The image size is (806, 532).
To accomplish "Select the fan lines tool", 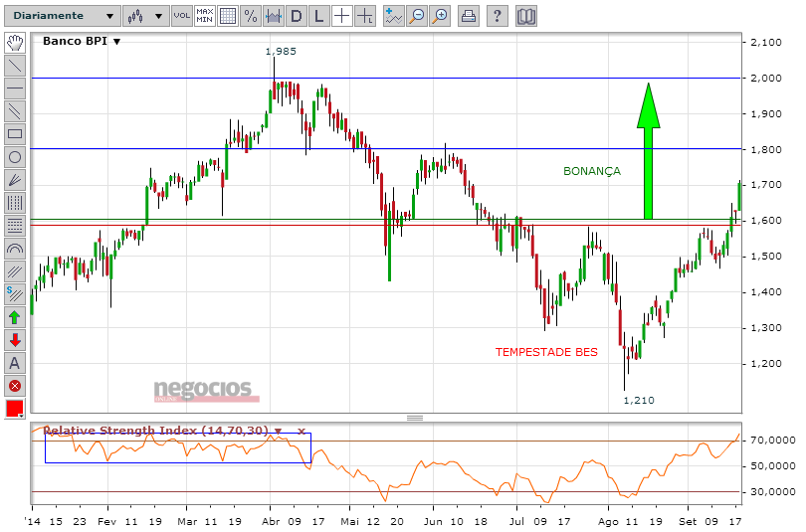I will point(15,180).
